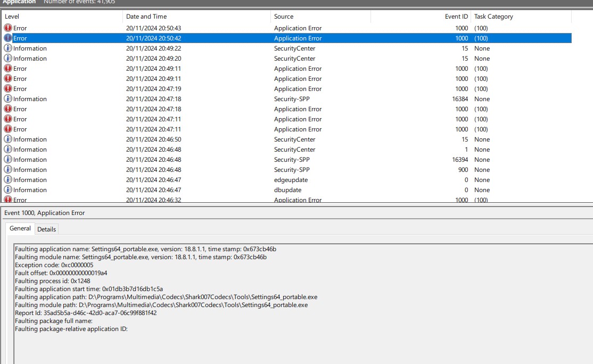Image resolution: width=593 pixels, height=364 pixels.
Task: Click the error icon on the 20:50:43 event
Action: pyautogui.click(x=8, y=28)
